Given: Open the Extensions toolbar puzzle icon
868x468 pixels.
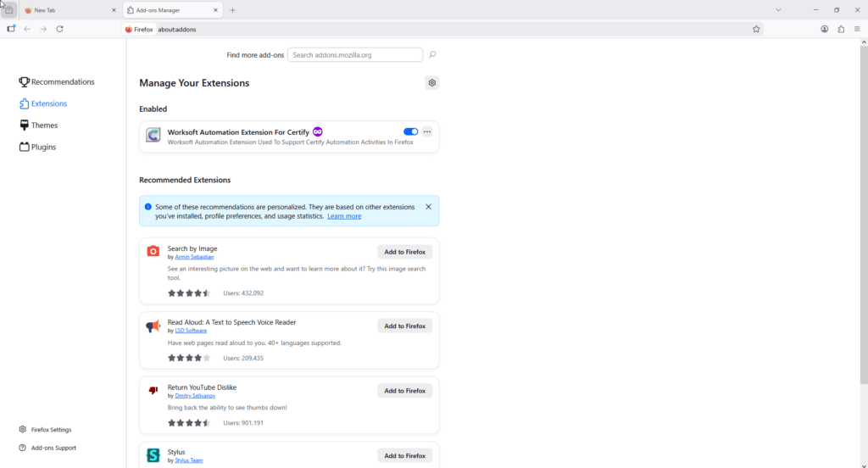Looking at the screenshot, I should tap(841, 30).
